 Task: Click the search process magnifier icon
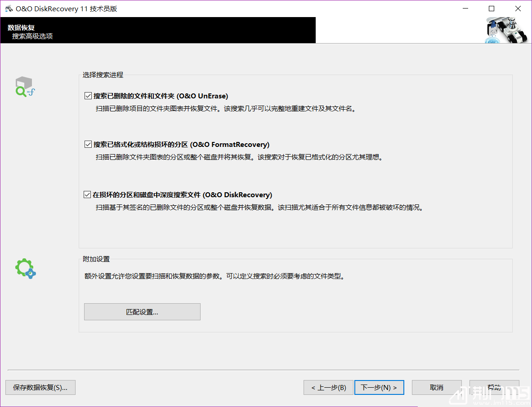[x=25, y=87]
